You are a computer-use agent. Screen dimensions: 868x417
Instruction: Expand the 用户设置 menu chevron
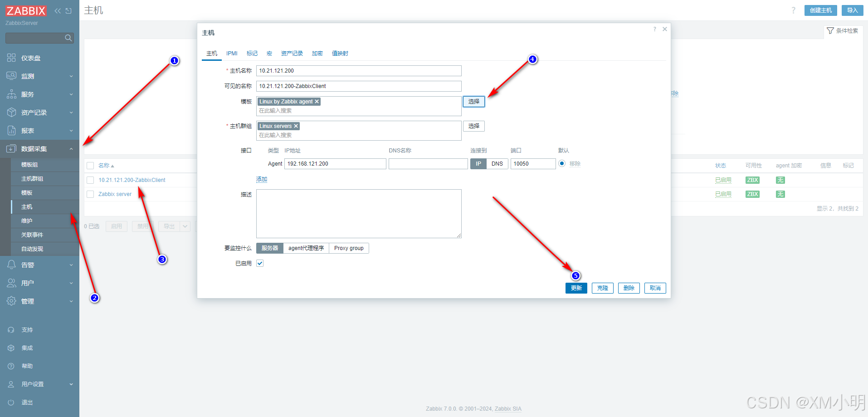[x=71, y=384]
